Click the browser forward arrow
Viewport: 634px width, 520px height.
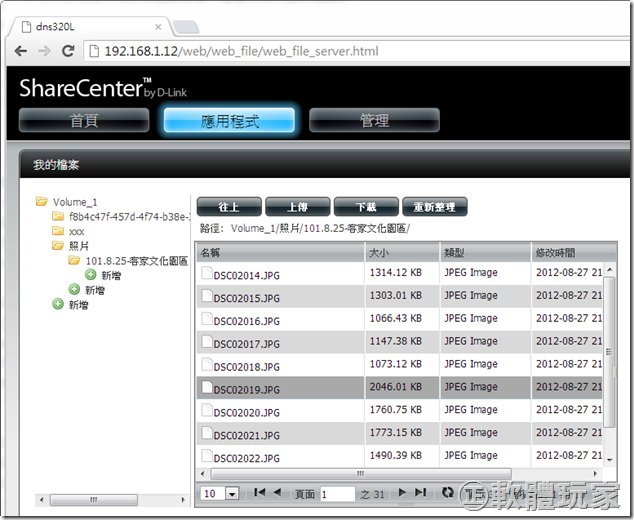tap(44, 51)
